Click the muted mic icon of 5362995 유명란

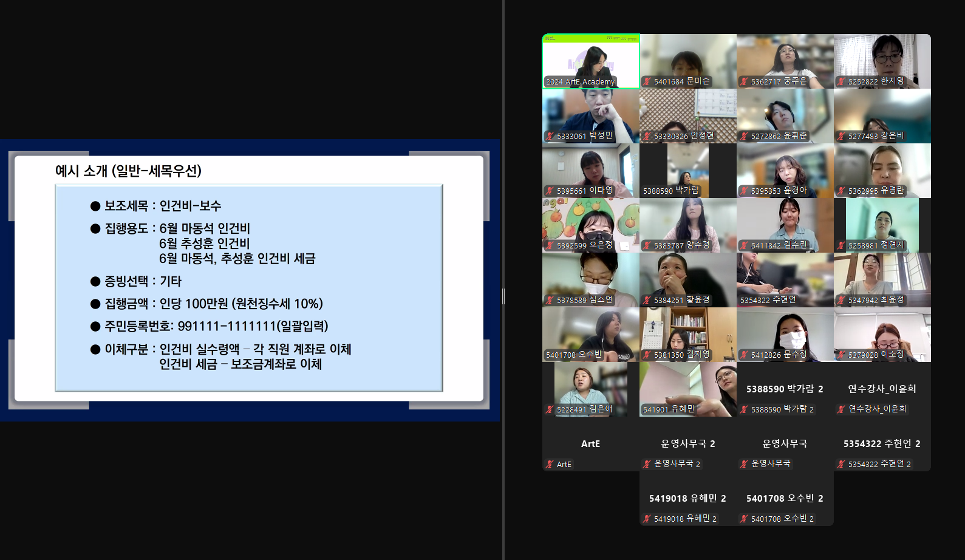coord(842,191)
